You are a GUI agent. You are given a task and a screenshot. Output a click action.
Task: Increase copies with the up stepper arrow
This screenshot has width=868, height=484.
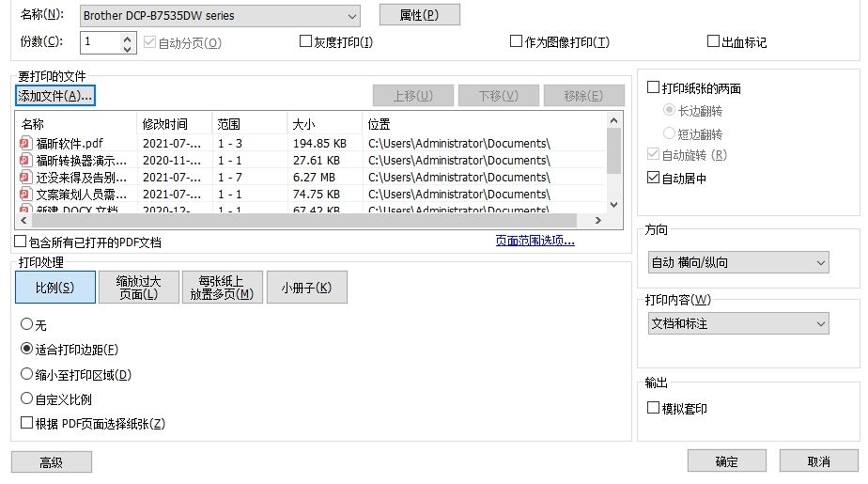129,38
